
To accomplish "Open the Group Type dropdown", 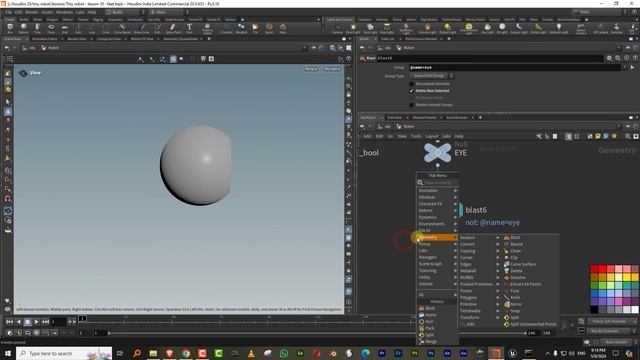I will (431, 76).
